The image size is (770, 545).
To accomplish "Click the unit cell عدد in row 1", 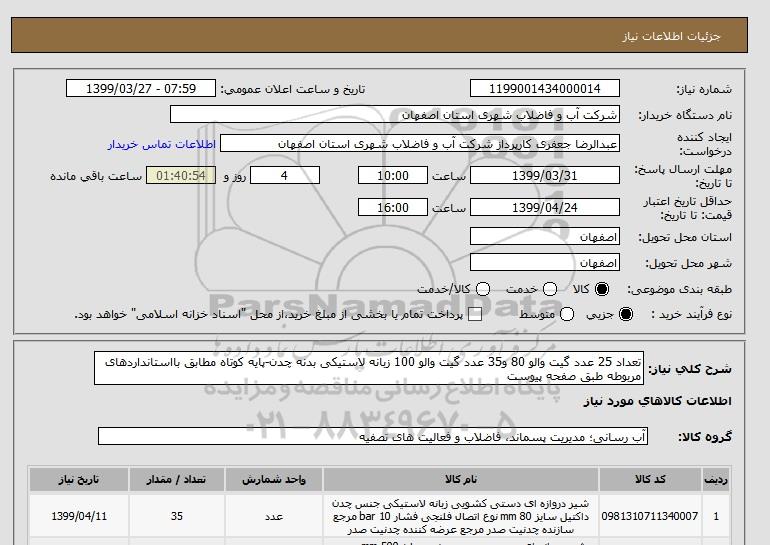I will (274, 516).
